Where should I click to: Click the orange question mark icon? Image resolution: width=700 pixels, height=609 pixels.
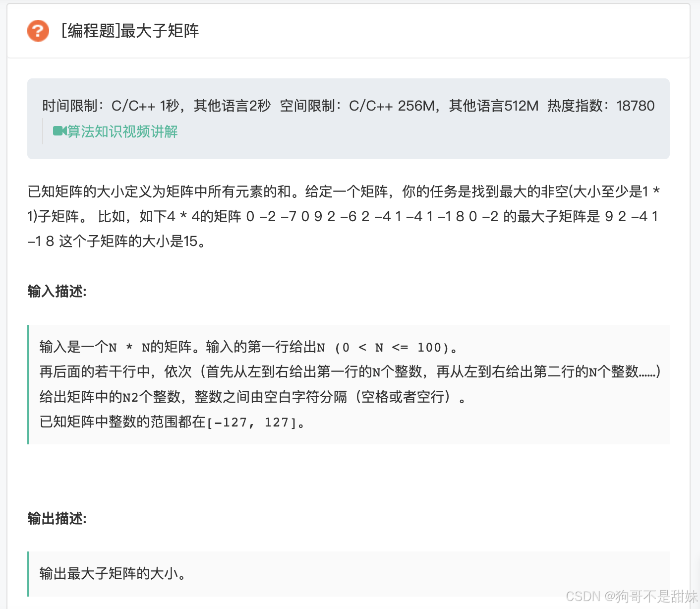(x=38, y=31)
